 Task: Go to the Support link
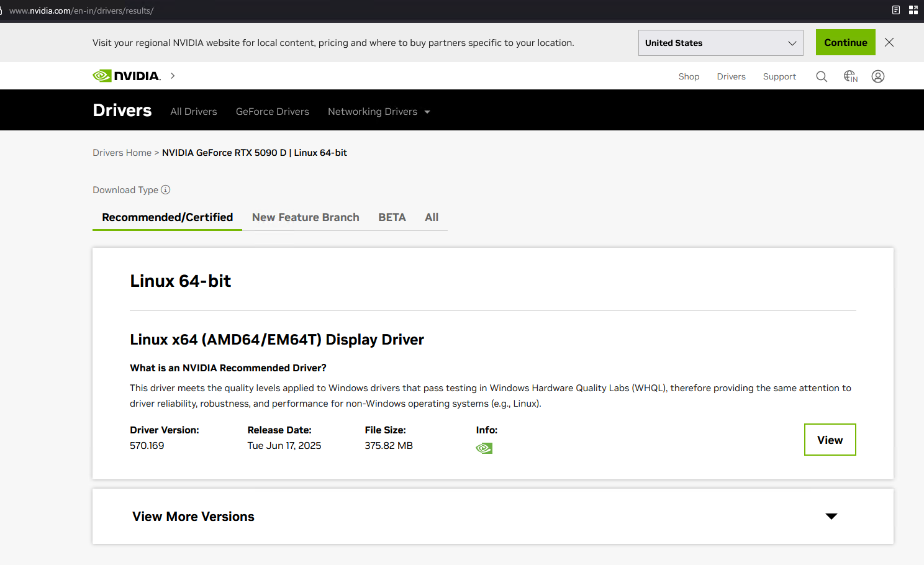(x=779, y=76)
